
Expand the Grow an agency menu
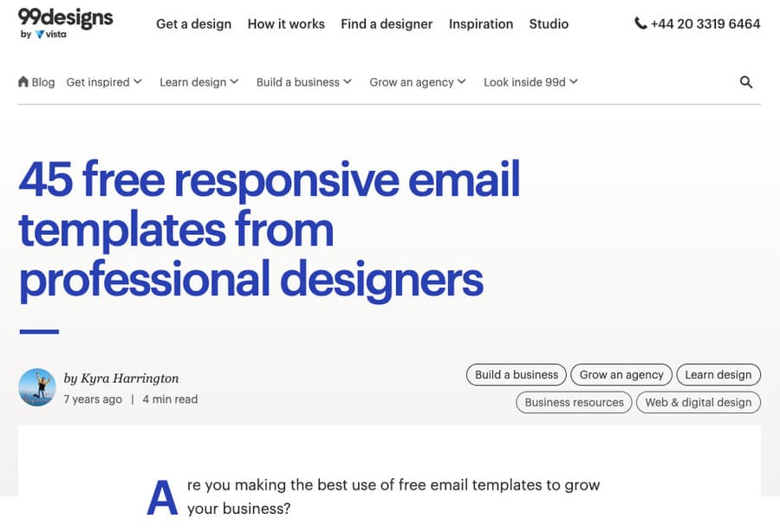[418, 82]
